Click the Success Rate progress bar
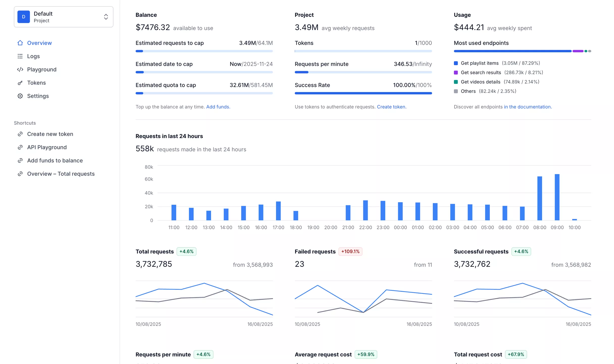This screenshot has width=614, height=364. (363, 93)
